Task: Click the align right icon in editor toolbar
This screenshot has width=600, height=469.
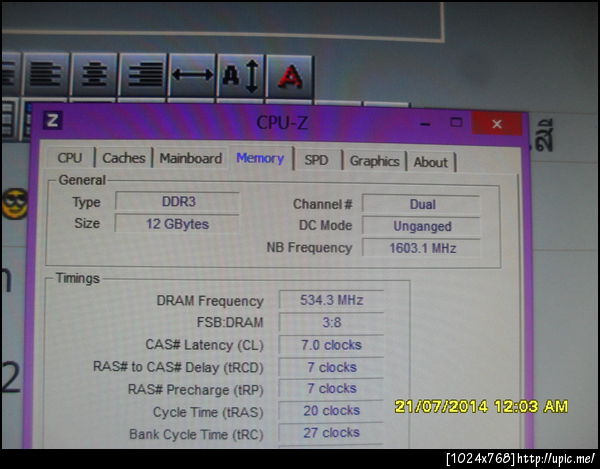Action: (143, 75)
